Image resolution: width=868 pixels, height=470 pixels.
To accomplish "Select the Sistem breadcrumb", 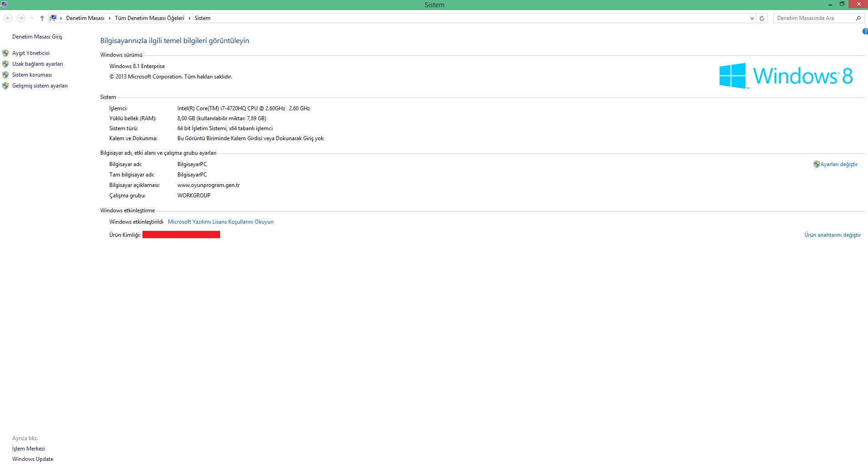I will point(202,18).
